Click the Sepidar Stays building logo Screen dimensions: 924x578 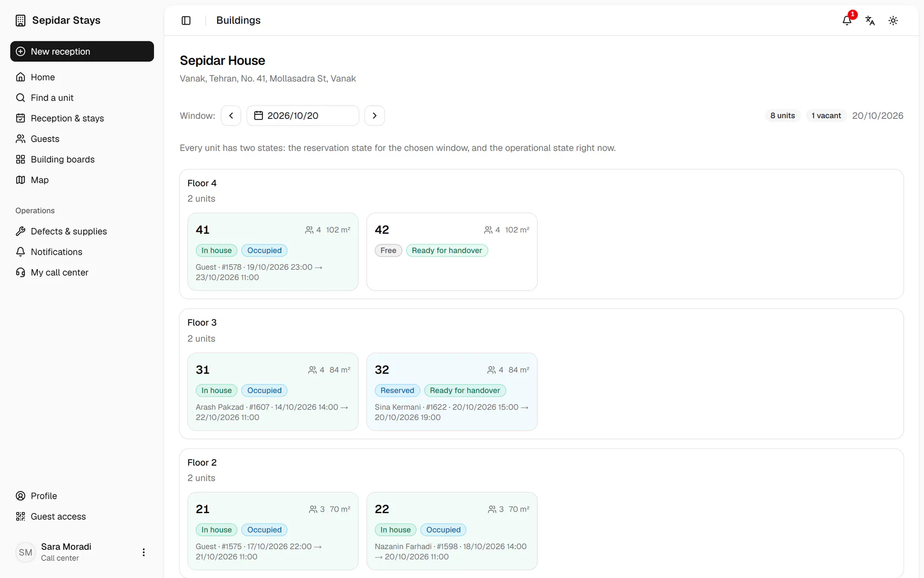click(x=20, y=20)
